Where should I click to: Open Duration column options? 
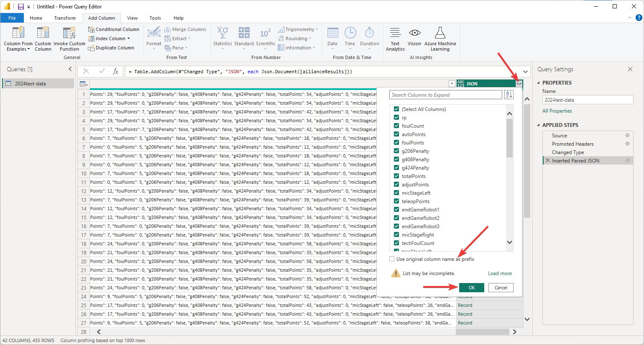369,39
